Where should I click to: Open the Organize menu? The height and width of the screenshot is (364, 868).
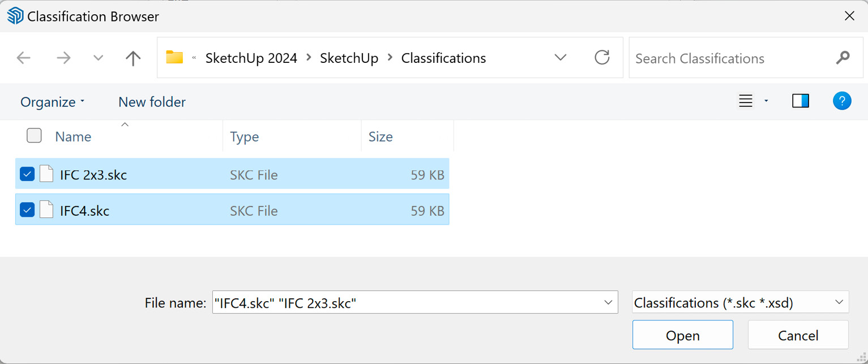coord(52,102)
